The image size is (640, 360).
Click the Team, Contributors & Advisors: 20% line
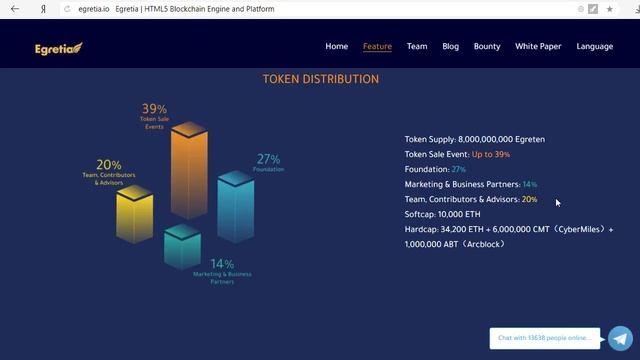(471, 200)
